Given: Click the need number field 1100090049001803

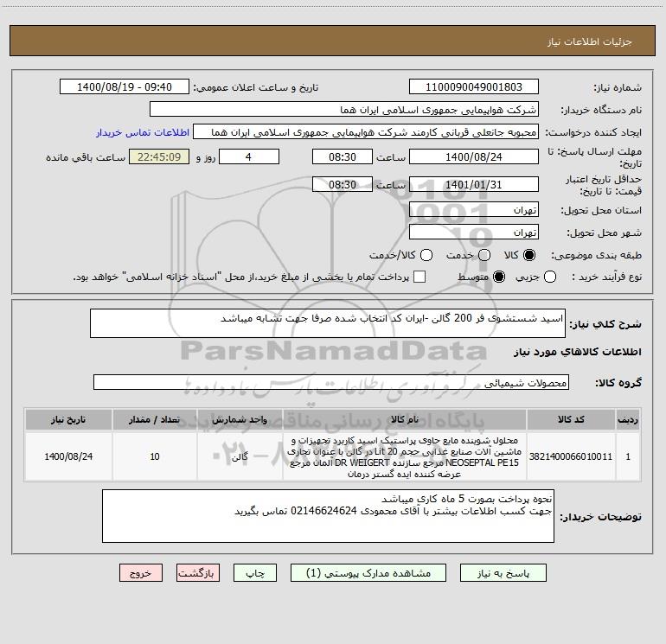Looking at the screenshot, I should (474, 87).
